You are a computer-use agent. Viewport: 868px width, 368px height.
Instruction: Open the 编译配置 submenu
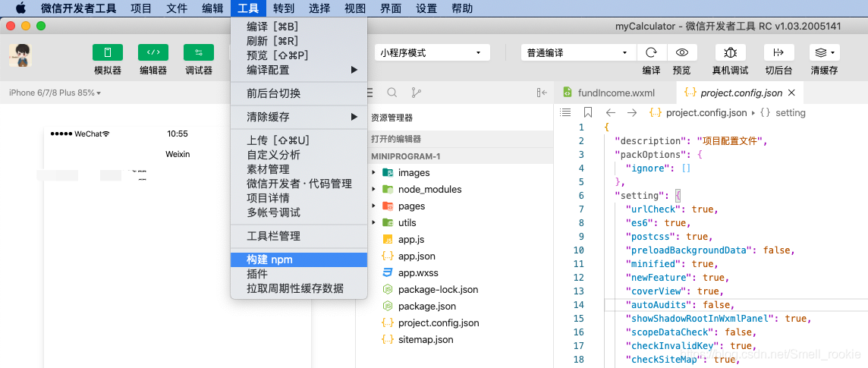coord(299,70)
